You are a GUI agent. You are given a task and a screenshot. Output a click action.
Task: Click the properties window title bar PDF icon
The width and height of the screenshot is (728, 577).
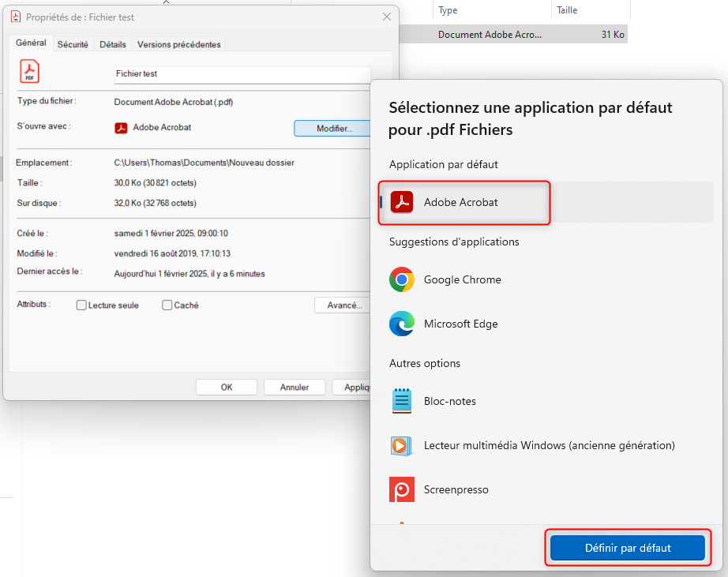coord(16,17)
